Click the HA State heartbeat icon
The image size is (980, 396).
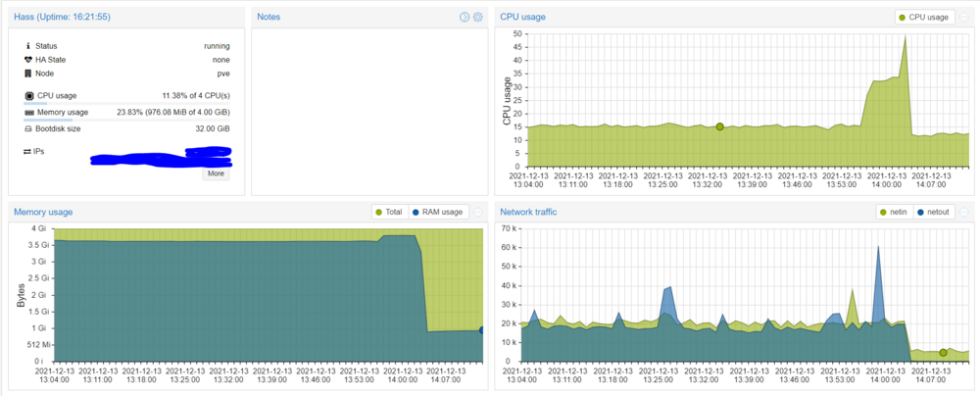(28, 60)
